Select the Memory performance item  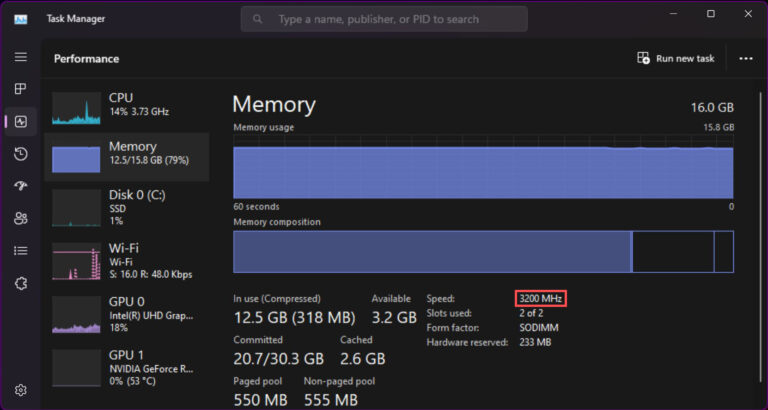click(x=126, y=156)
